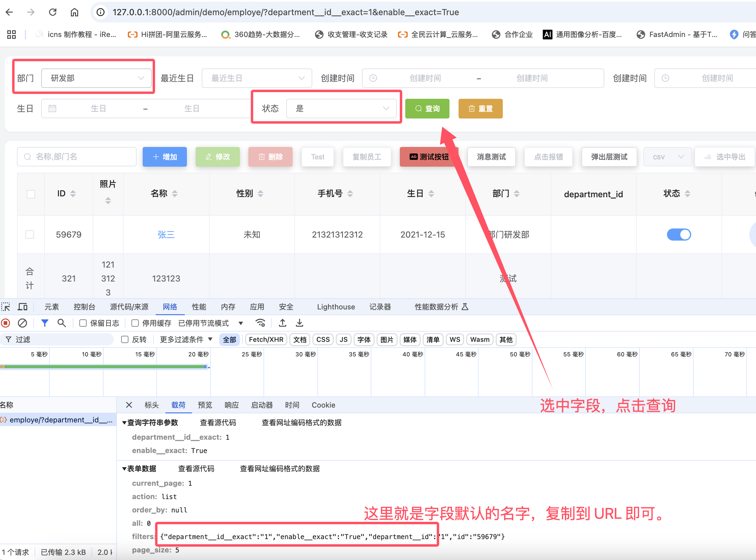Open the 状态 dropdown showing 是

pyautogui.click(x=341, y=108)
